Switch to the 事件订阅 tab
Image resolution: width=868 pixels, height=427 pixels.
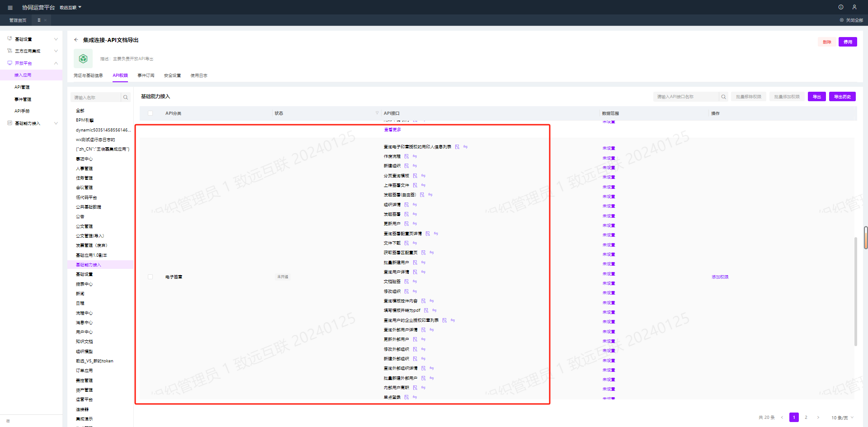point(146,75)
